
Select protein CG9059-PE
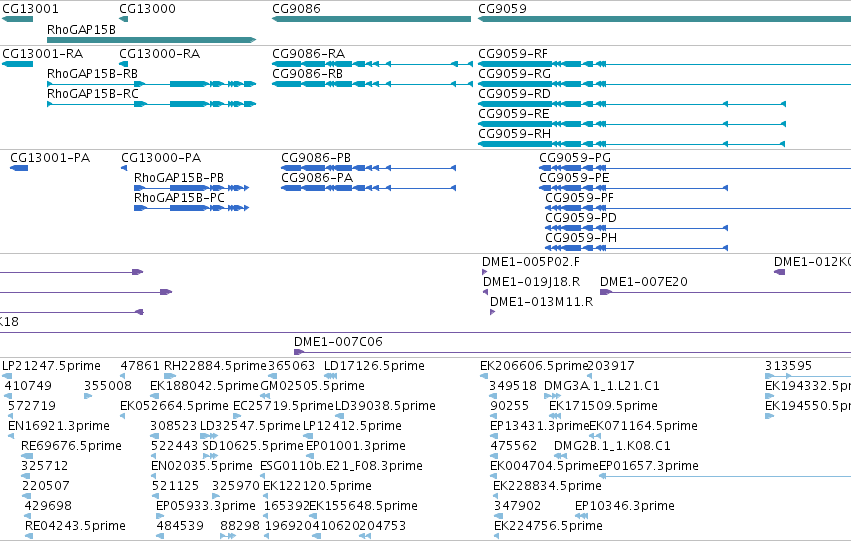[x=574, y=178]
